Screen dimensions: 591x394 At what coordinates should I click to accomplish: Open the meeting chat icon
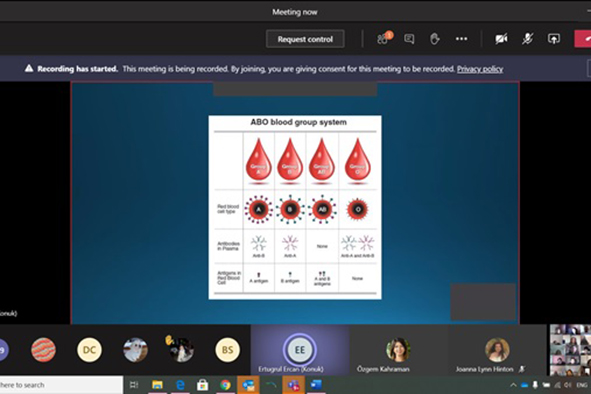[x=409, y=39]
